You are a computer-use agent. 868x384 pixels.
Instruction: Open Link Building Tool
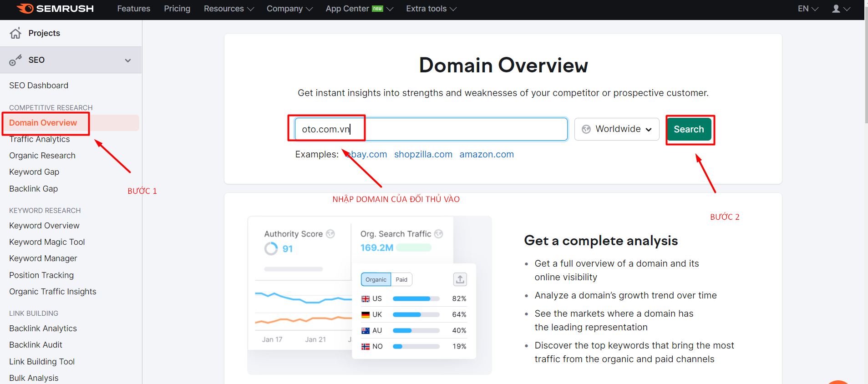tap(42, 362)
